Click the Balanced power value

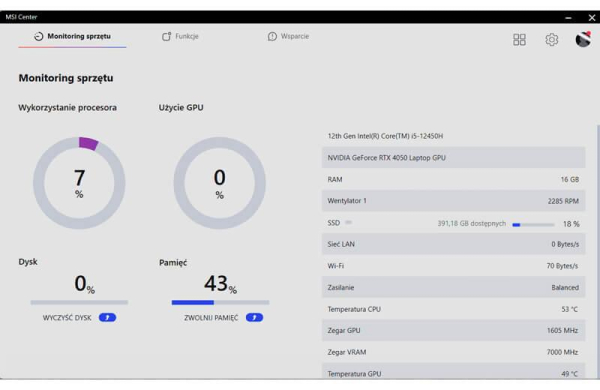[x=565, y=287]
